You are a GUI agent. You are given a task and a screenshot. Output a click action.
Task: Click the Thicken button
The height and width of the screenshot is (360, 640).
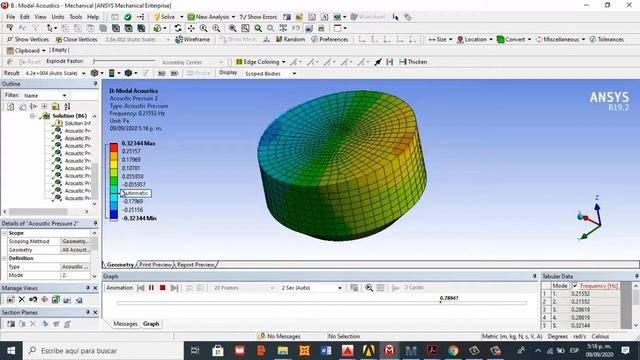[413, 62]
